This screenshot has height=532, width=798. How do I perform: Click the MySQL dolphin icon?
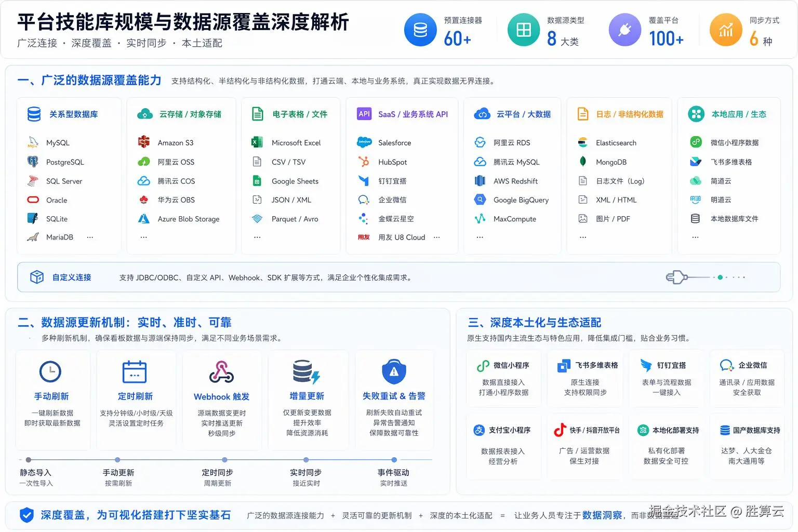[x=33, y=142]
